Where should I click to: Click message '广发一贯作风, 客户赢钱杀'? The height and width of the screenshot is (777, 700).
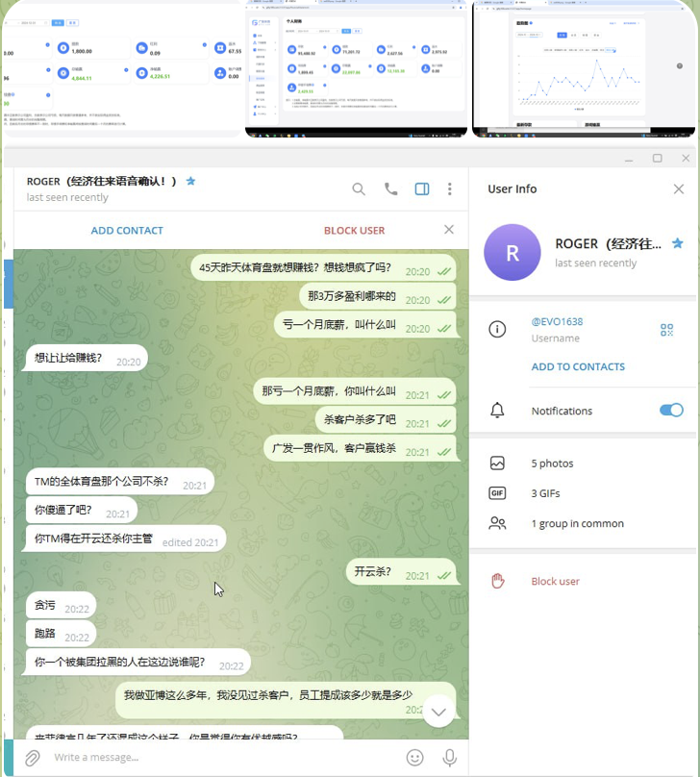click(x=360, y=448)
